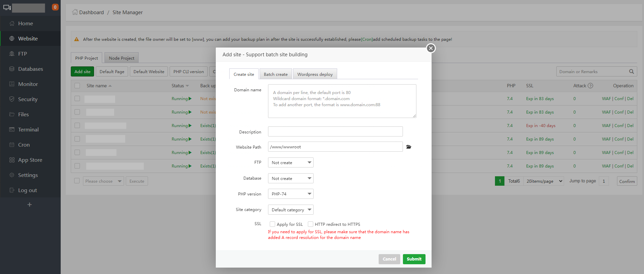644x274 pixels.
Task: Click the Files folder icon in sidebar
Action: [12, 115]
